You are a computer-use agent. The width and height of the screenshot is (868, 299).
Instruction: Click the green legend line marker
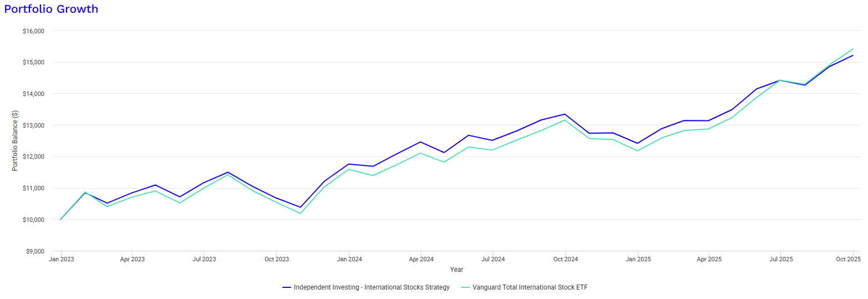(465, 287)
